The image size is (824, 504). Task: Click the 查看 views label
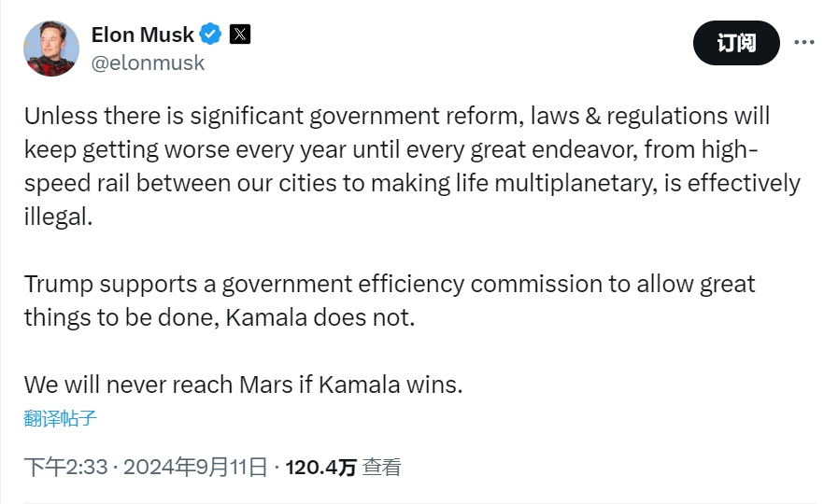pos(381,468)
